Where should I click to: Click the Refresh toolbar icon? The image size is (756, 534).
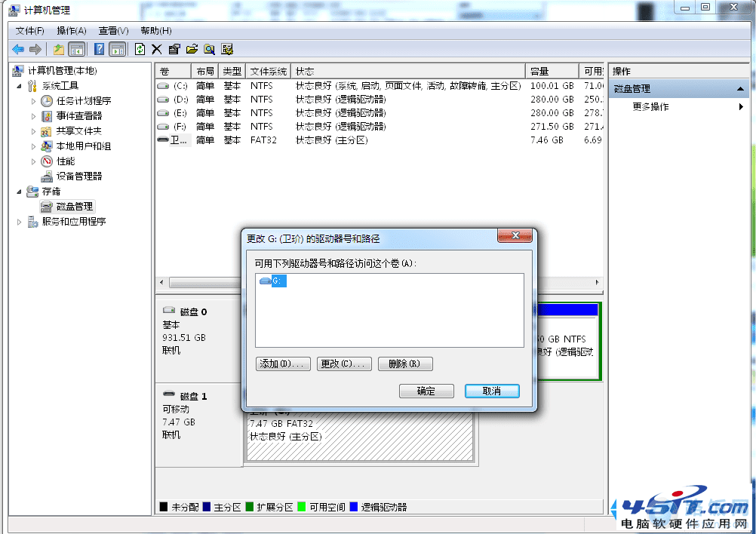[140, 49]
